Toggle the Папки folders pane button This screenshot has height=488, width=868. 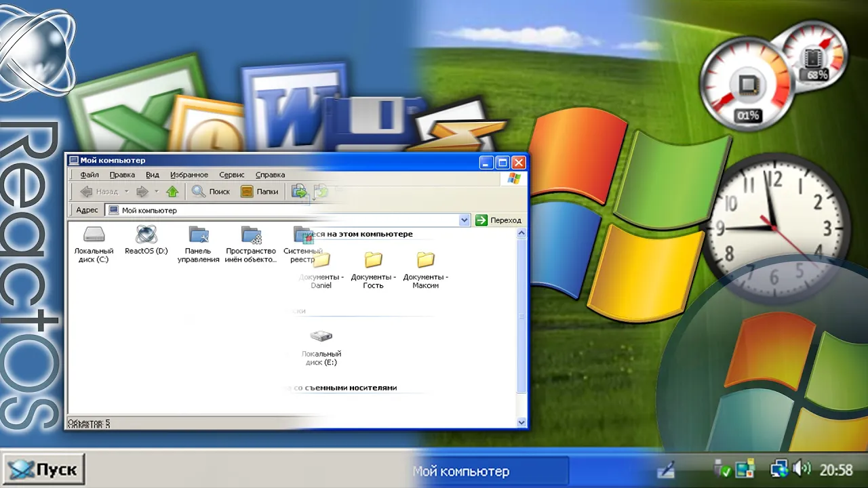(x=260, y=192)
